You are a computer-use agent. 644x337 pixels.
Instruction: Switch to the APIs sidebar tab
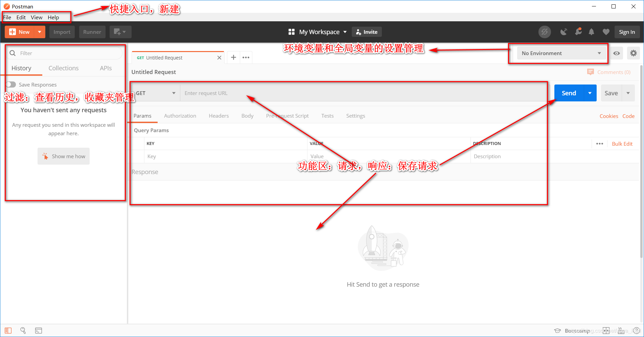click(106, 68)
